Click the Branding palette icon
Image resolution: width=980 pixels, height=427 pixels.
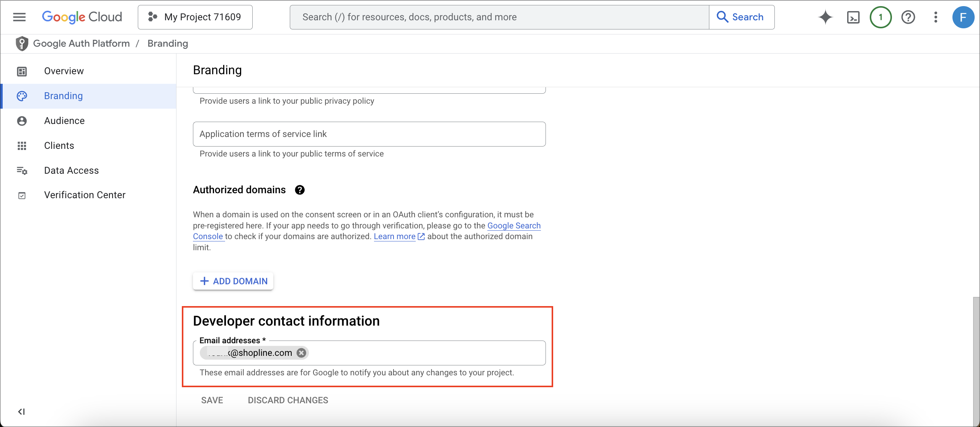(x=22, y=96)
